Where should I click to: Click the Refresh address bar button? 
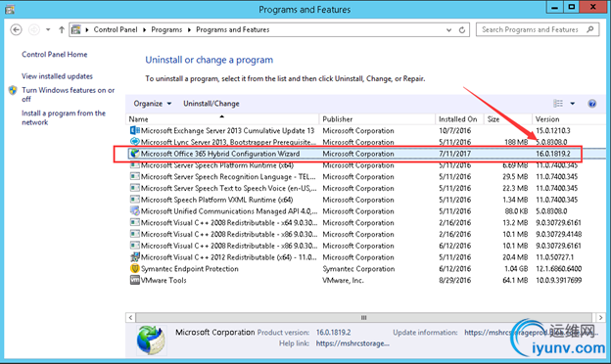coord(462,29)
